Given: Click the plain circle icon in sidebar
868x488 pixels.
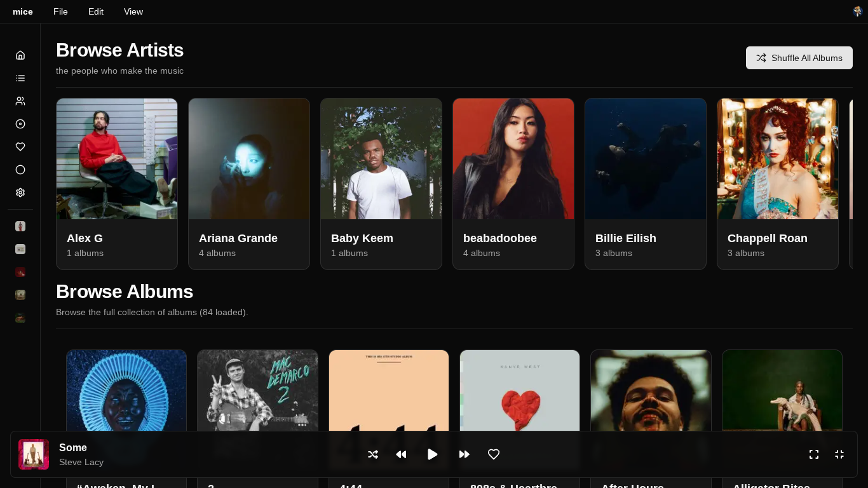Looking at the screenshot, I should coord(20,170).
